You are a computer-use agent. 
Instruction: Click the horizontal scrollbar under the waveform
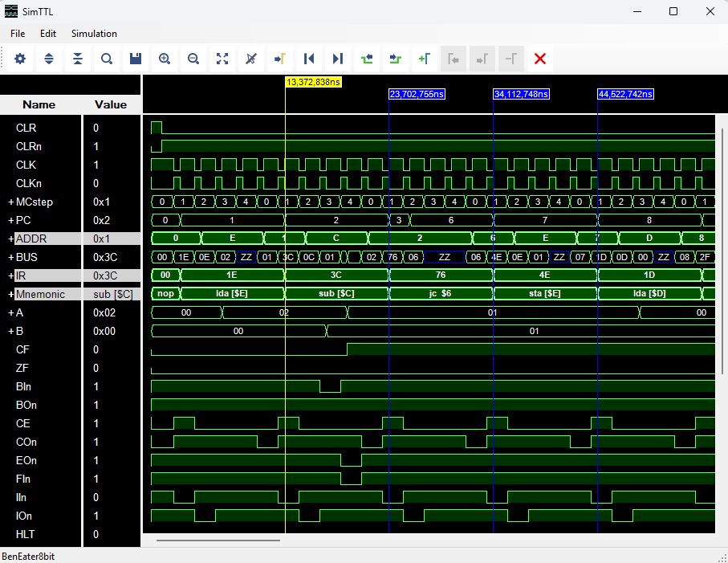click(218, 541)
